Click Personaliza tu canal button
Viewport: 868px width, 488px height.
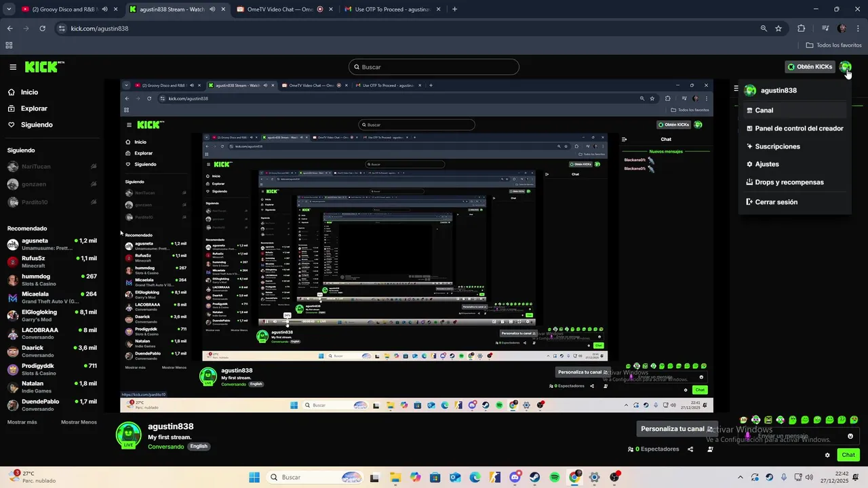click(x=677, y=429)
